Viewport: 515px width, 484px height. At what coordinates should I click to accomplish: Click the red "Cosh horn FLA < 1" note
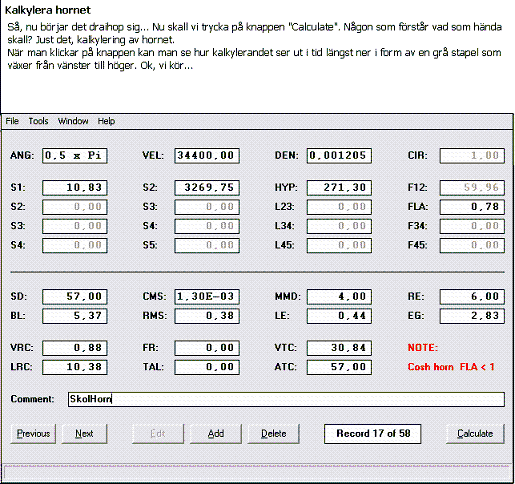[451, 367]
